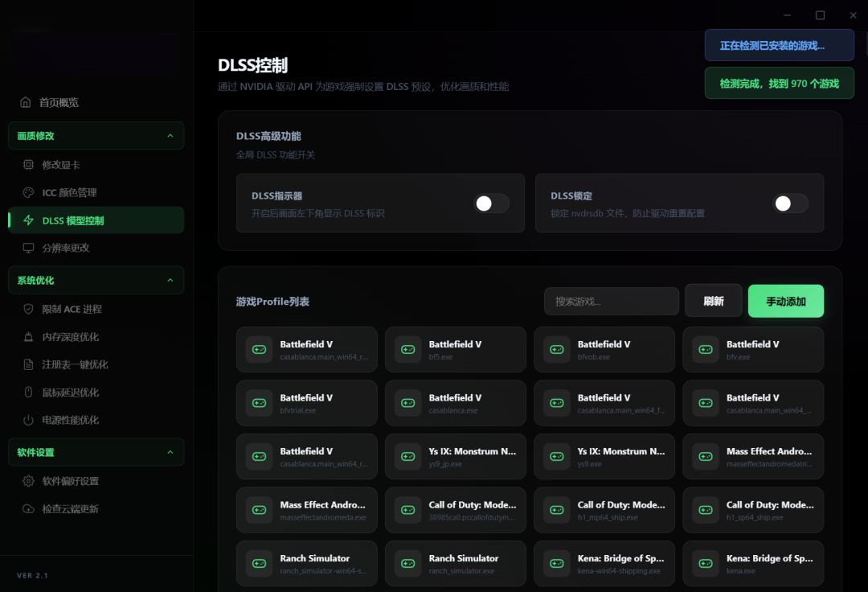Click the 检测完成 找到 970 个游戏 notification
This screenshot has height=592, width=868.
coord(779,83)
